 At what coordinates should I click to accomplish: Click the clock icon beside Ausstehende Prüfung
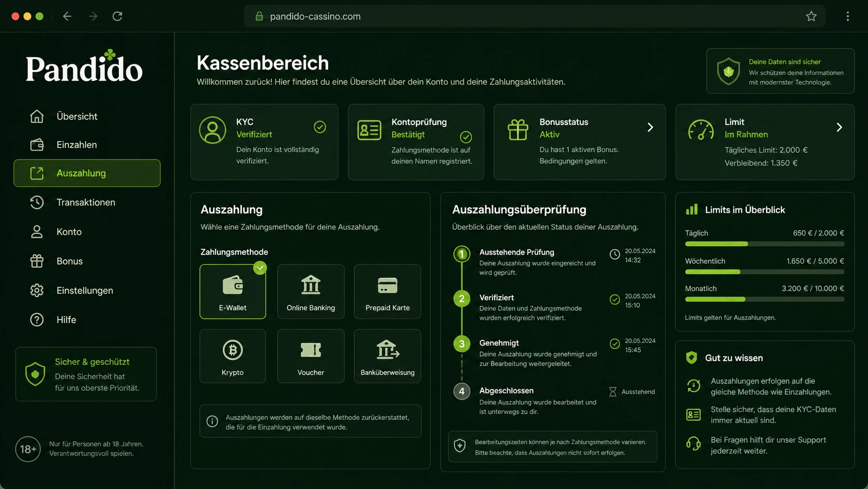(x=615, y=255)
